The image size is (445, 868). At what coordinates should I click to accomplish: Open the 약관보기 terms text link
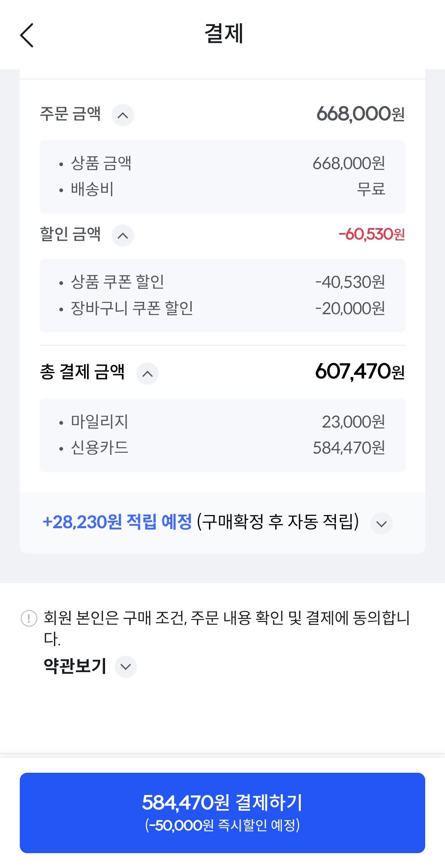coord(75,666)
